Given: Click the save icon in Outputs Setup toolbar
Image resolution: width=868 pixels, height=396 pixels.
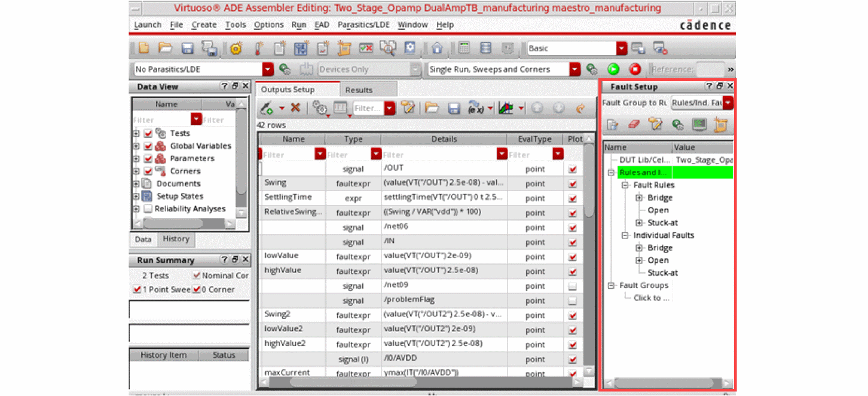Looking at the screenshot, I should tap(454, 108).
